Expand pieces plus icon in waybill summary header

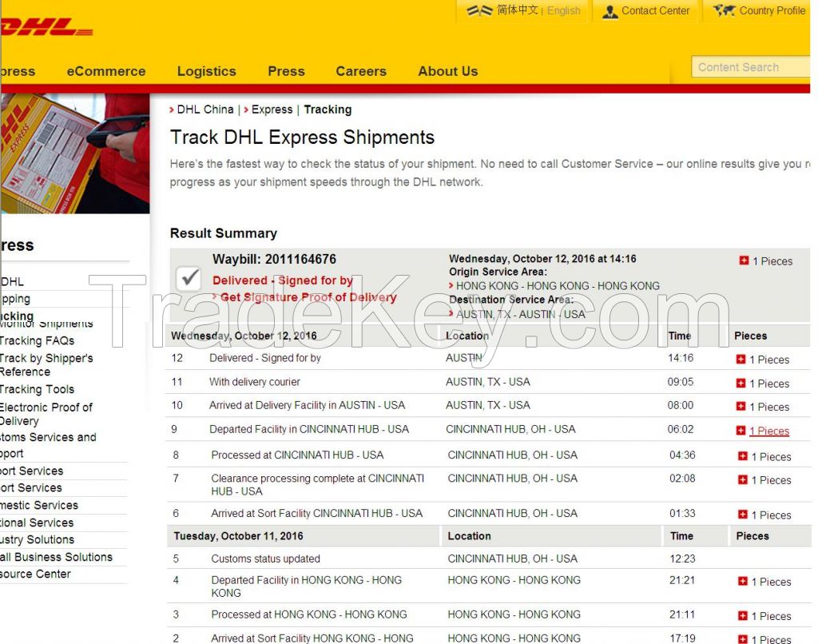(744, 260)
